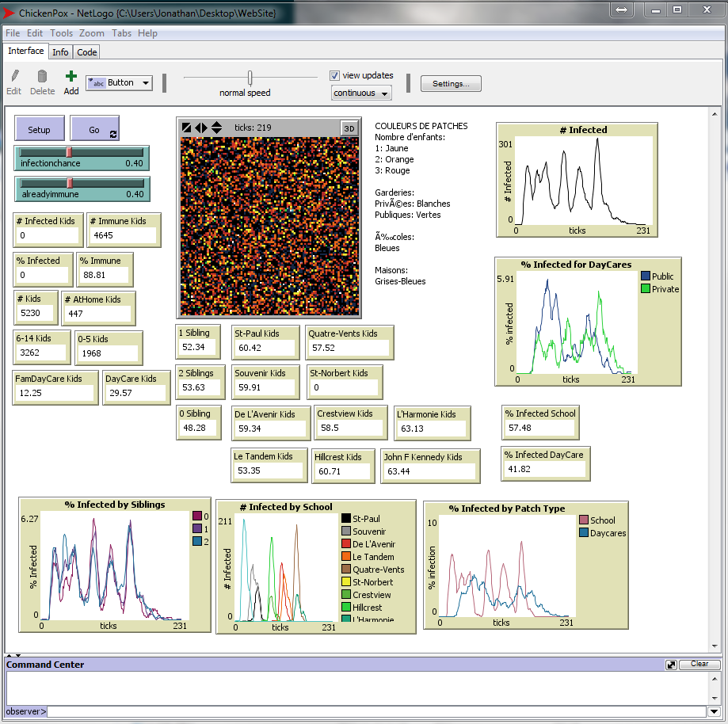Click the patch world view
Image resolution: width=728 pixels, height=724 pixels.
pos(269,227)
